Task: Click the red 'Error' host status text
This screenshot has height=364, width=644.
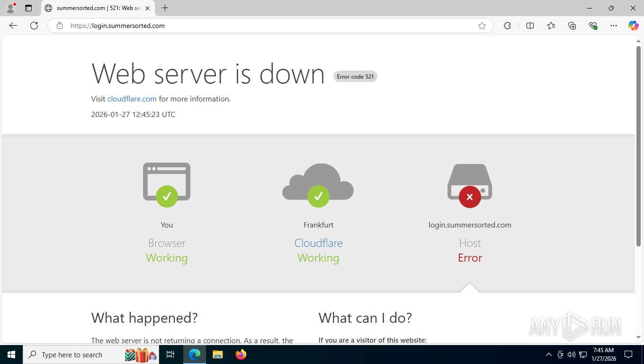Action: click(x=470, y=258)
